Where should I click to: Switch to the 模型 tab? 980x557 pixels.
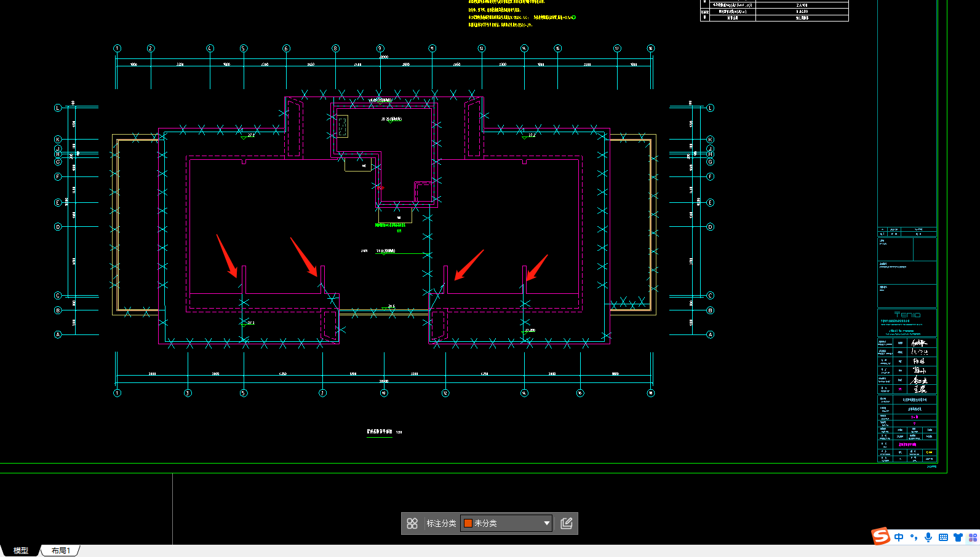[x=21, y=551]
